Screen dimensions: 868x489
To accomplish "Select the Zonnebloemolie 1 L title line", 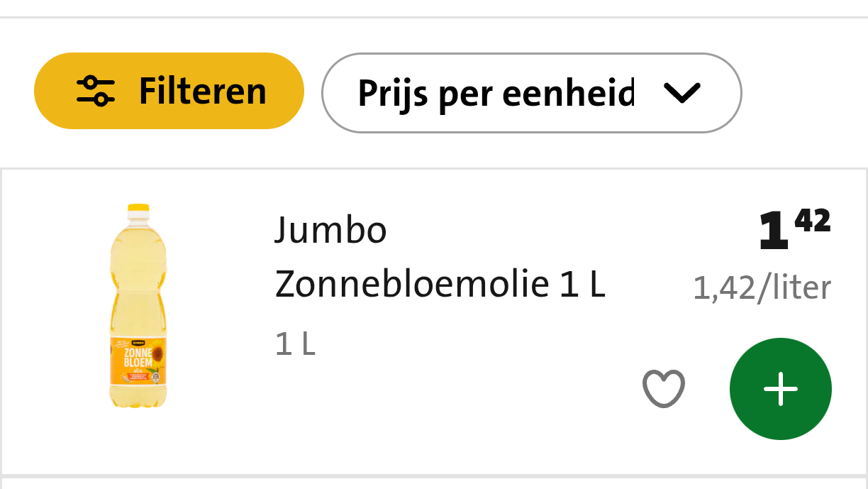I will pos(440,285).
